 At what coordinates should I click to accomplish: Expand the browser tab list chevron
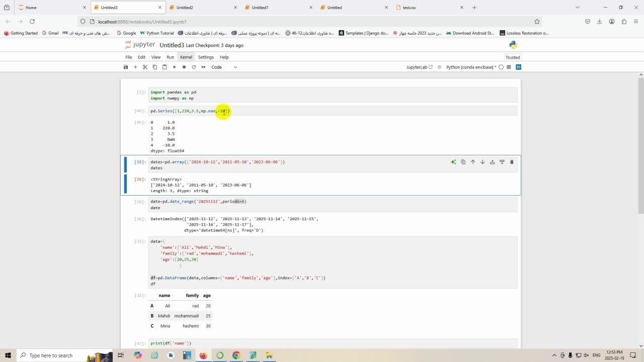(577, 8)
